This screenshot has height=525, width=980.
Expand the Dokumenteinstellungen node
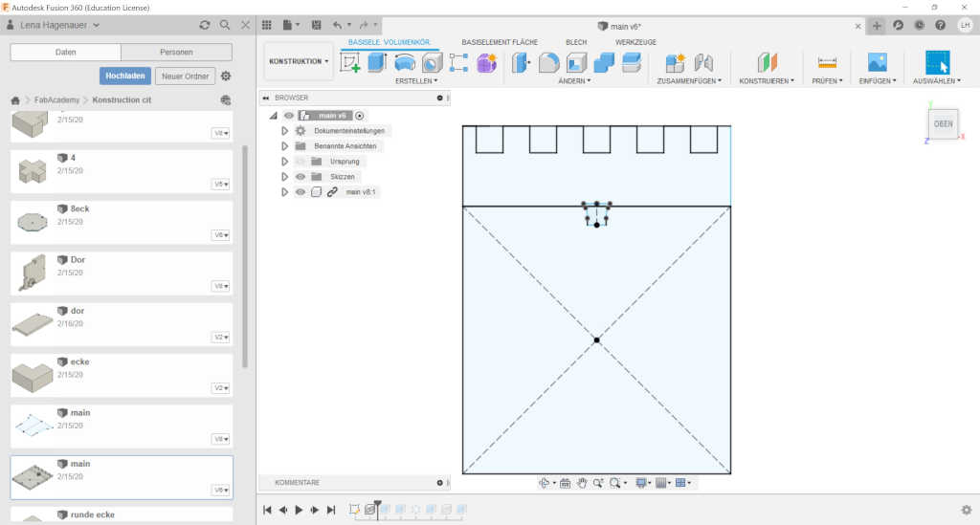[x=284, y=130]
